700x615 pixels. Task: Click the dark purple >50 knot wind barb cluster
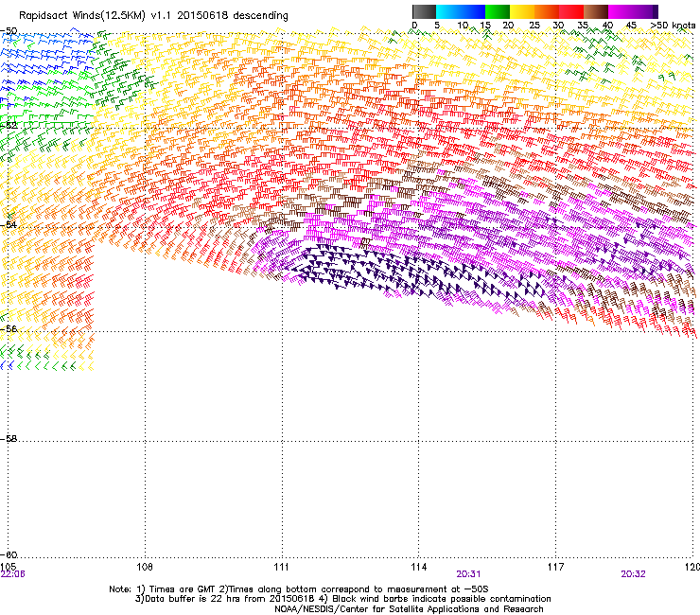(415, 273)
